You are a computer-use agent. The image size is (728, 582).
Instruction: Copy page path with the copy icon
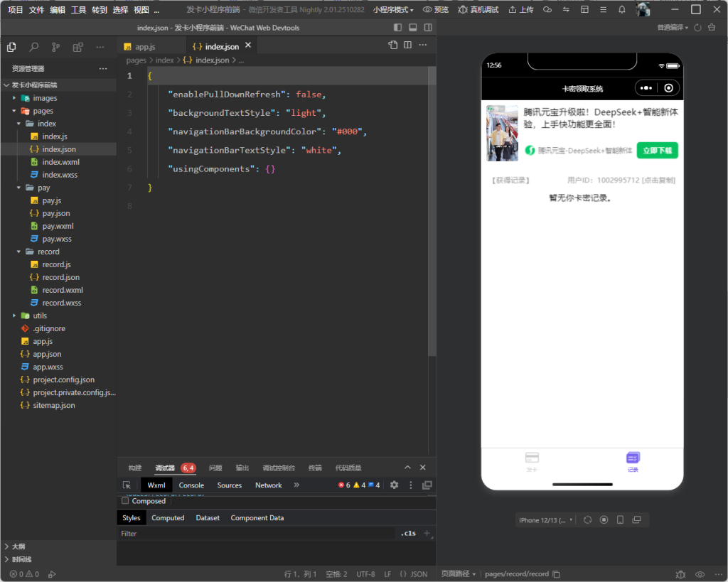pos(557,574)
